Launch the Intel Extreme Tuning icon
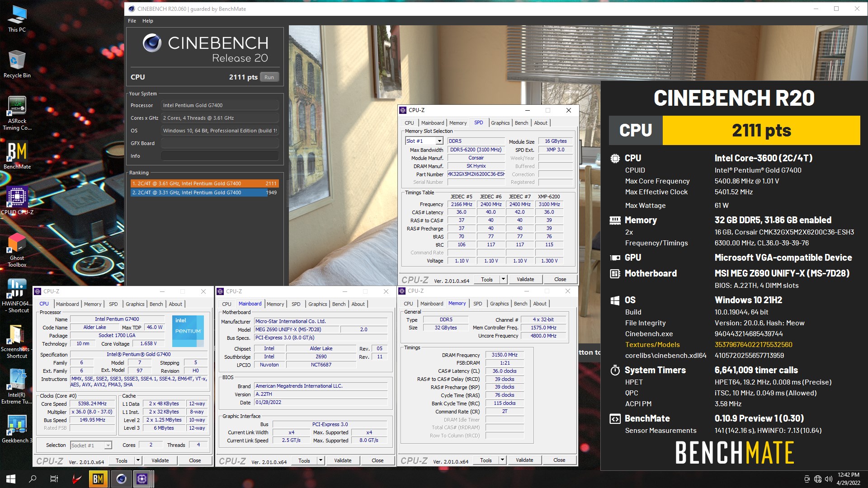Screen dimensions: 868x488 17,387
